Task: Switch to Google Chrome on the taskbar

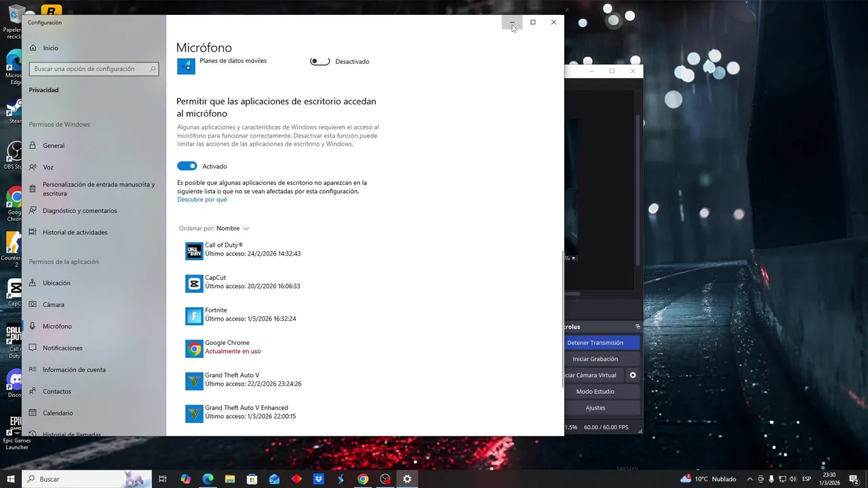Action: (363, 479)
